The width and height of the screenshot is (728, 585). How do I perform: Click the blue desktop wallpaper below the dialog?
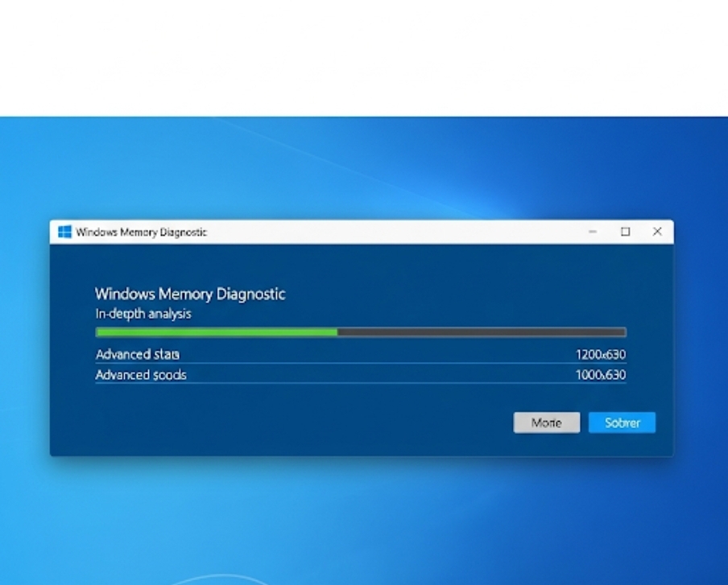click(x=362, y=515)
